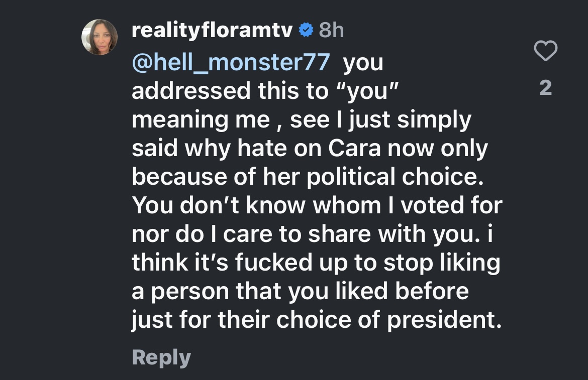The height and width of the screenshot is (380, 588).
Task: Click the word "Cara" in the comment
Action: click(354, 148)
